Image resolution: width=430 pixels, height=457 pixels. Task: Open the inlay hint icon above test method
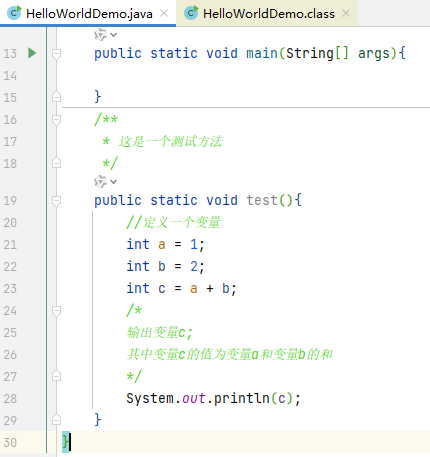100,181
